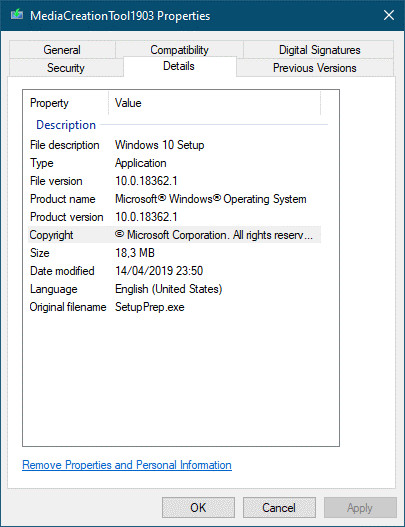The width and height of the screenshot is (405, 527).
Task: Close the Properties dialog window
Action: pos(389,15)
